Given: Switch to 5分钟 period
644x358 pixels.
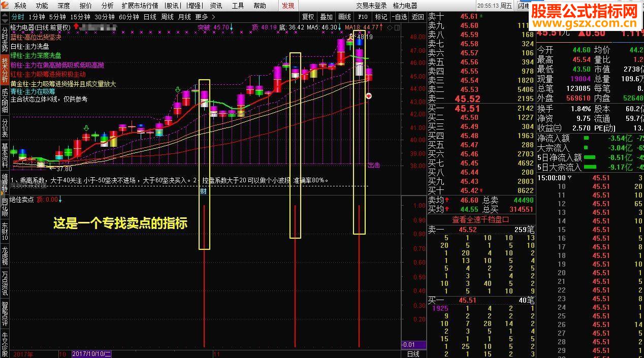Looking at the screenshot, I should (x=58, y=17).
